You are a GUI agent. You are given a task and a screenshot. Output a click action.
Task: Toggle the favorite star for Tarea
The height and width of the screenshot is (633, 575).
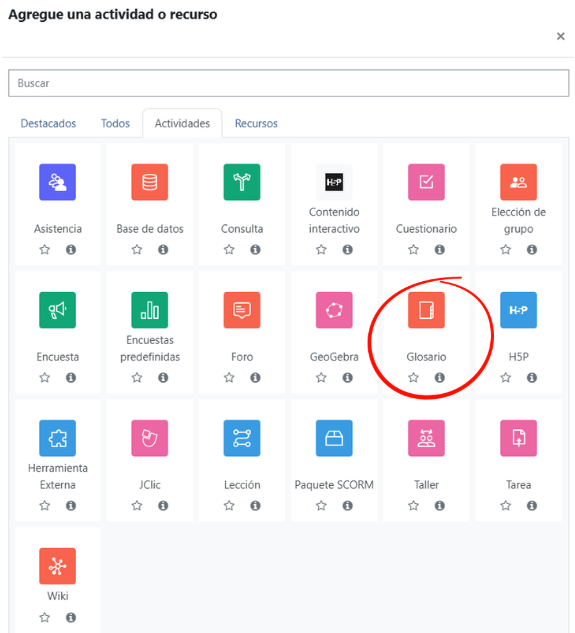pos(506,505)
